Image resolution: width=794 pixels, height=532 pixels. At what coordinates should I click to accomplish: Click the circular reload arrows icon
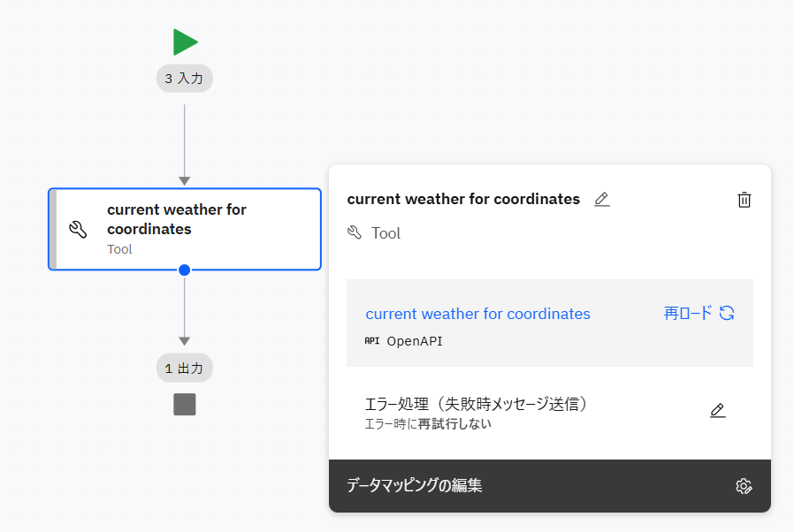[727, 313]
